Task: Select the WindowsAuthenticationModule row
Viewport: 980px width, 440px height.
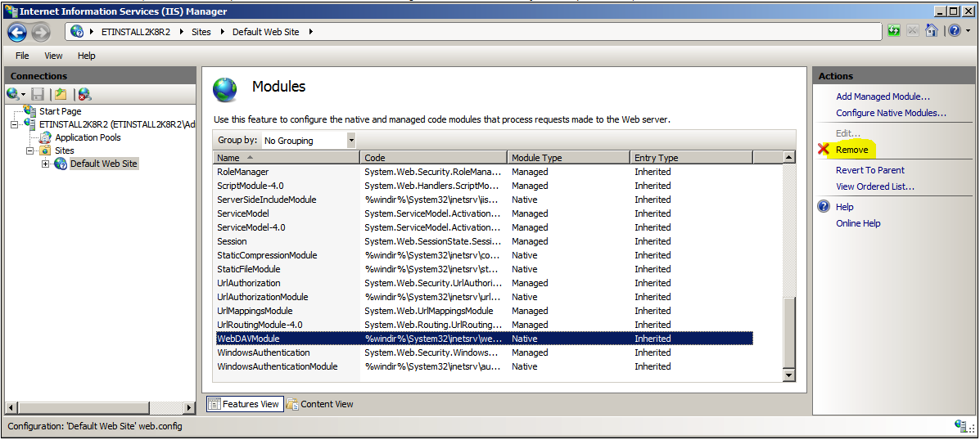Action: pos(277,366)
